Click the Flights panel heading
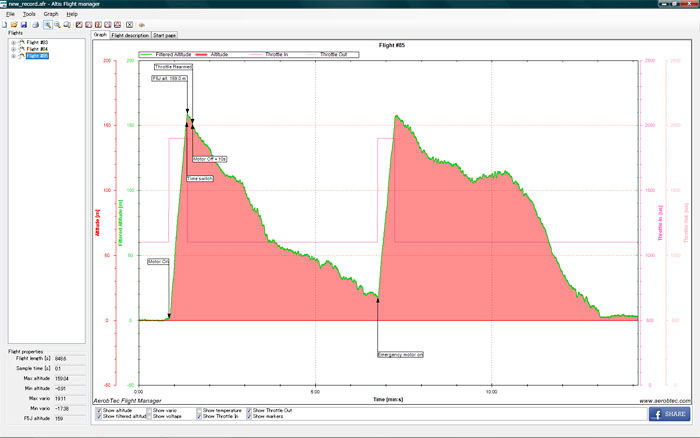Screen dimensions: 700x438 [x=15, y=33]
